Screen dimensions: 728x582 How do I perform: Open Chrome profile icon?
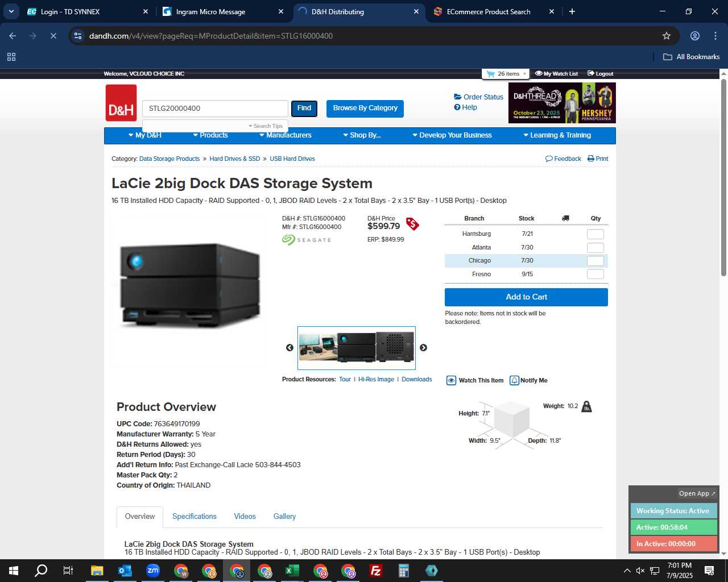(695, 36)
